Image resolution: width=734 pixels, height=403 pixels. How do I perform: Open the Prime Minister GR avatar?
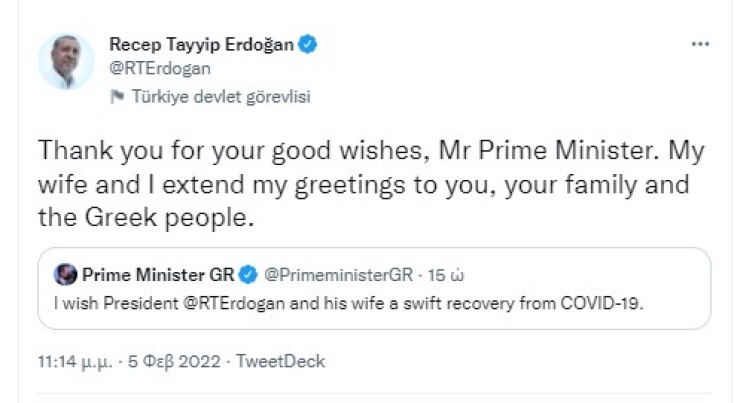tap(66, 274)
